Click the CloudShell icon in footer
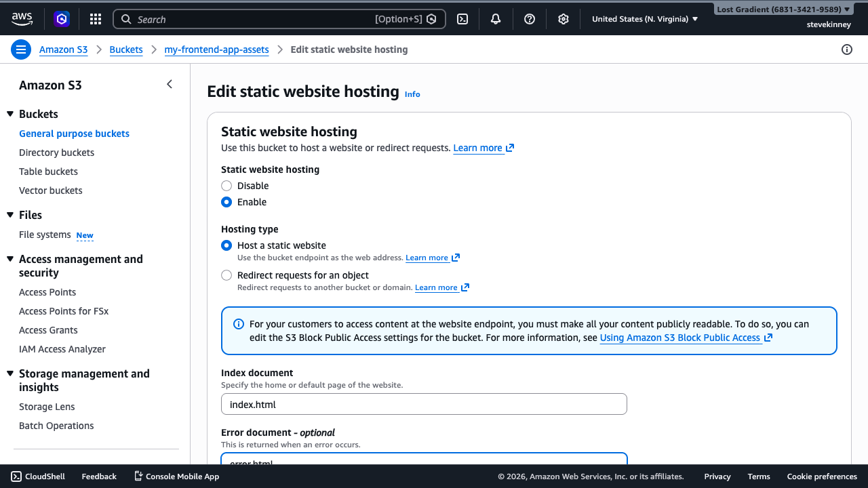This screenshot has height=488, width=868. click(16, 476)
